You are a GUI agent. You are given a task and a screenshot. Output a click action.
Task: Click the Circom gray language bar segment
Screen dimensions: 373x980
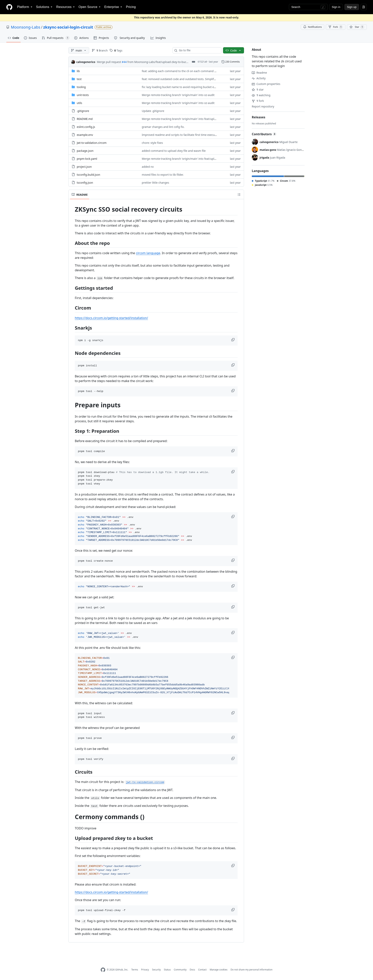click(x=294, y=176)
